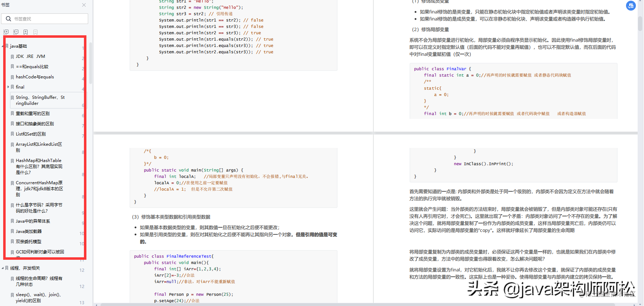Image resolution: width=644 pixels, height=306 pixels.
Task: Open the final bookmark
Action: coord(20,87)
